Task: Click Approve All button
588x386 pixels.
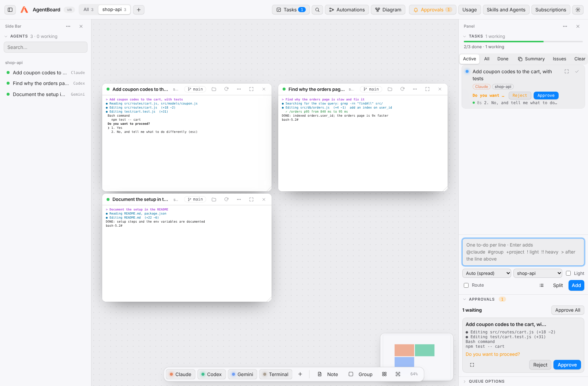Action: pyautogui.click(x=568, y=310)
